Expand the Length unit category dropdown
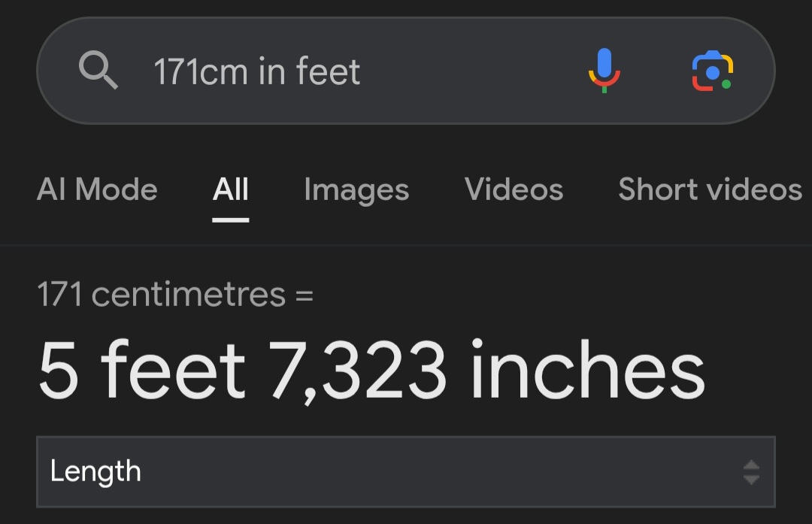812x524 pixels. 406,472
